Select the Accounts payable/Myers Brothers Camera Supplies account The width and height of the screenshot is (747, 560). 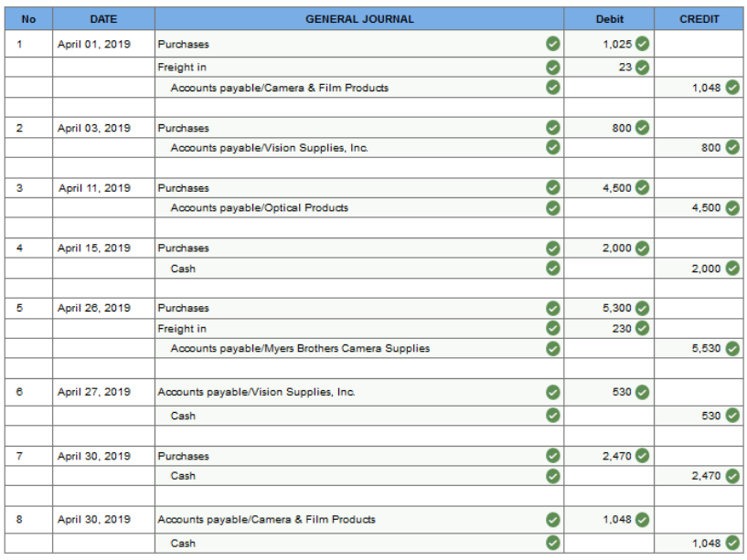[300, 349]
